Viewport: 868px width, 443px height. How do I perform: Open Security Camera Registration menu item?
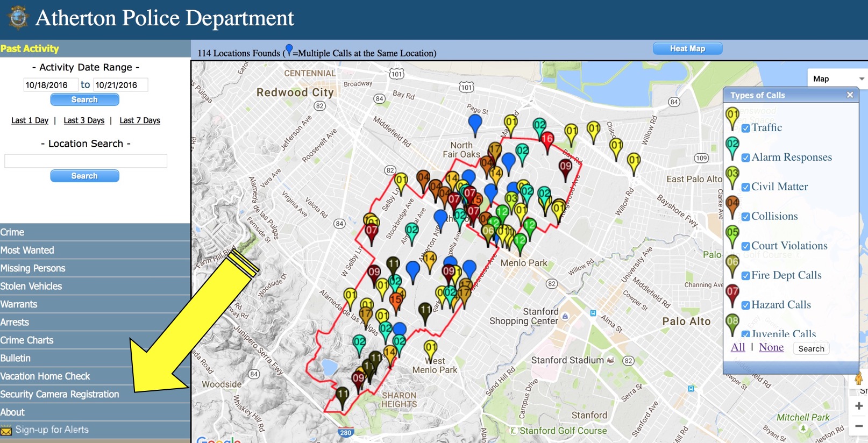[x=60, y=394]
